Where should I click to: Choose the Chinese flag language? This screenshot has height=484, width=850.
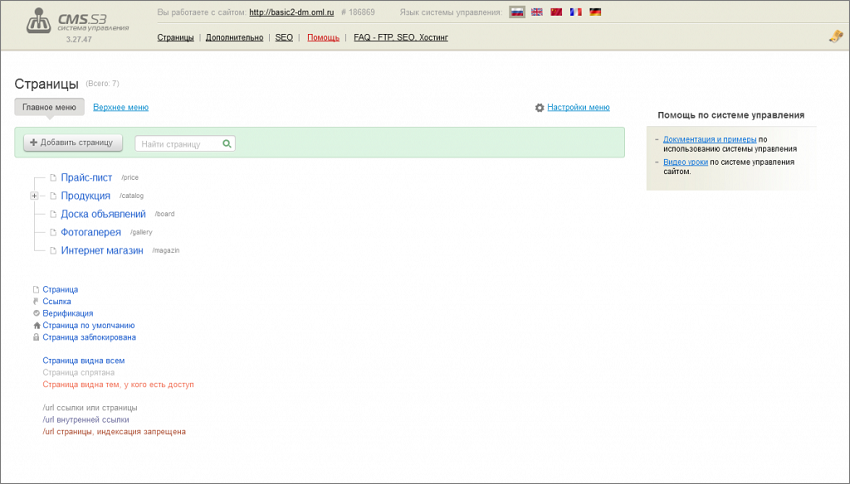556,12
